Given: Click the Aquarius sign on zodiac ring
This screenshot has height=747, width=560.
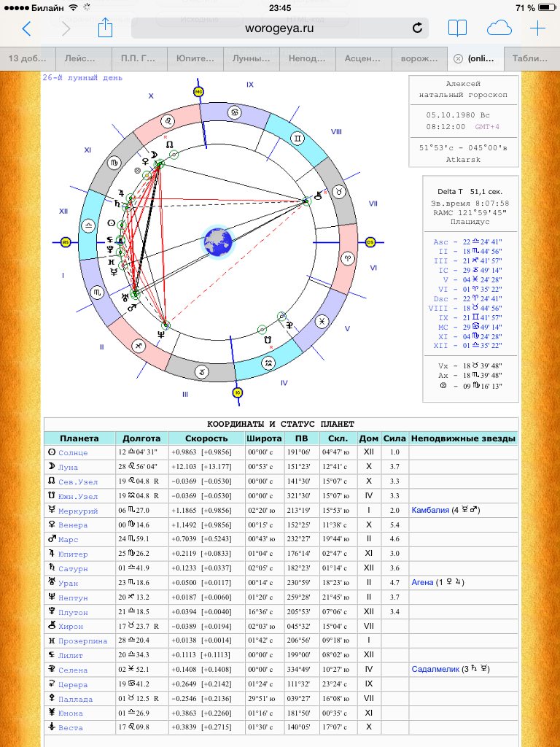Looking at the screenshot, I should [x=268, y=363].
